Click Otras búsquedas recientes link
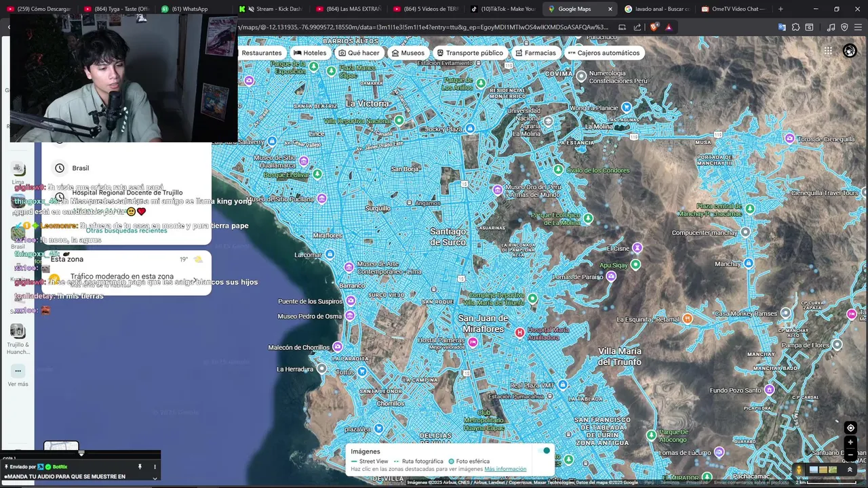868x488 pixels. click(x=126, y=230)
